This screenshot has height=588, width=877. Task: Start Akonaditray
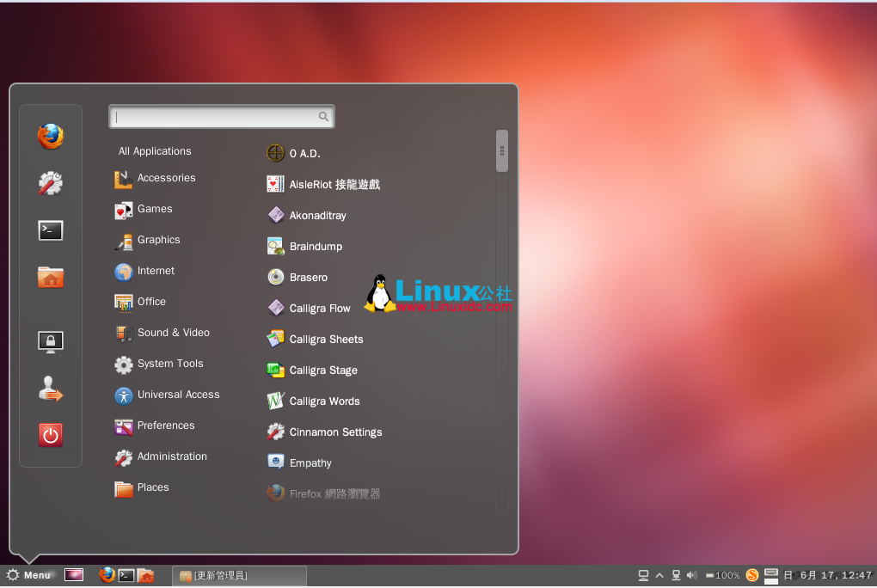pos(306,216)
